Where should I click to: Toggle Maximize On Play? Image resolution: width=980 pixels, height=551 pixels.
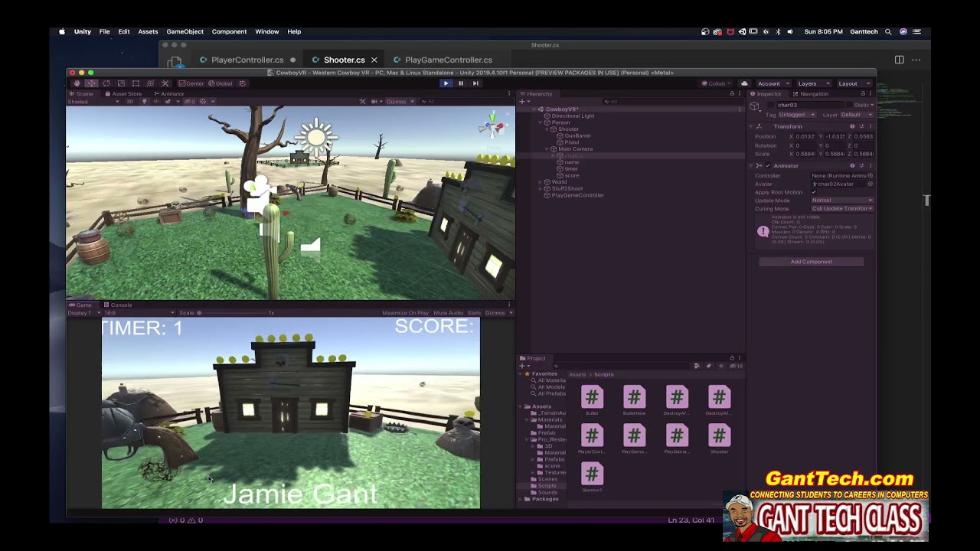click(x=405, y=313)
